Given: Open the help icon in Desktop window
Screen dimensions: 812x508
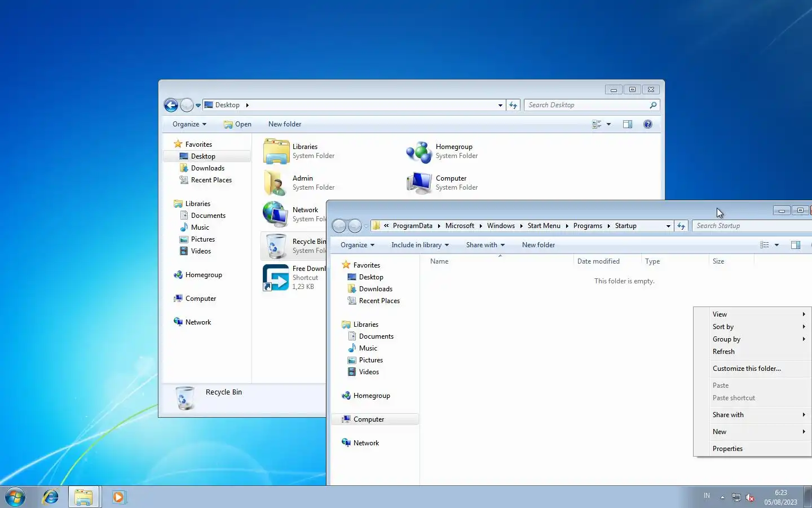Looking at the screenshot, I should pyautogui.click(x=648, y=124).
